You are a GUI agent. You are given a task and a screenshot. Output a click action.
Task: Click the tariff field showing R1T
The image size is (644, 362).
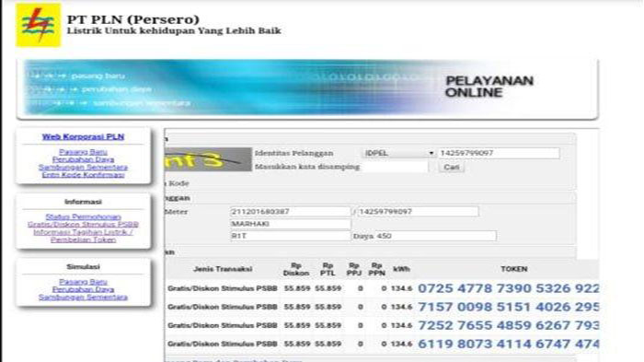[291, 236]
